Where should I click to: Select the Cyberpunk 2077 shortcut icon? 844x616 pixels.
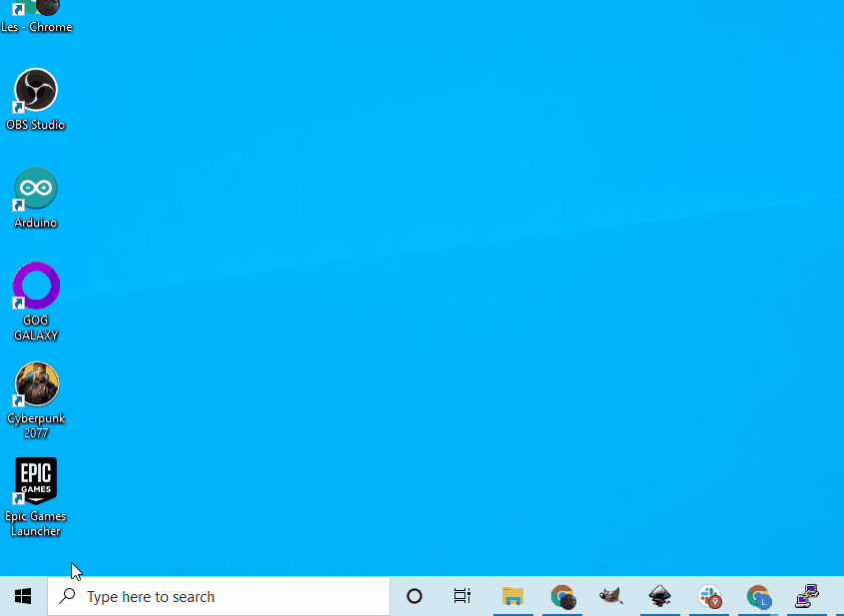click(x=36, y=384)
